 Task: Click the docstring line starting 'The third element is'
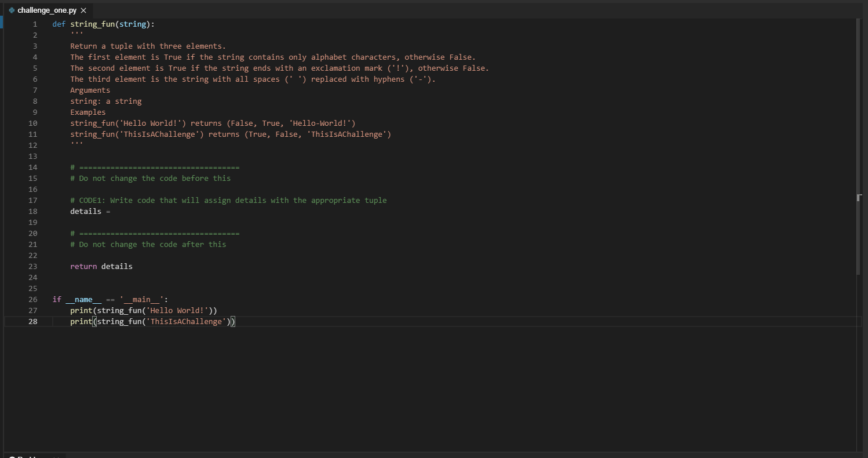(253, 79)
